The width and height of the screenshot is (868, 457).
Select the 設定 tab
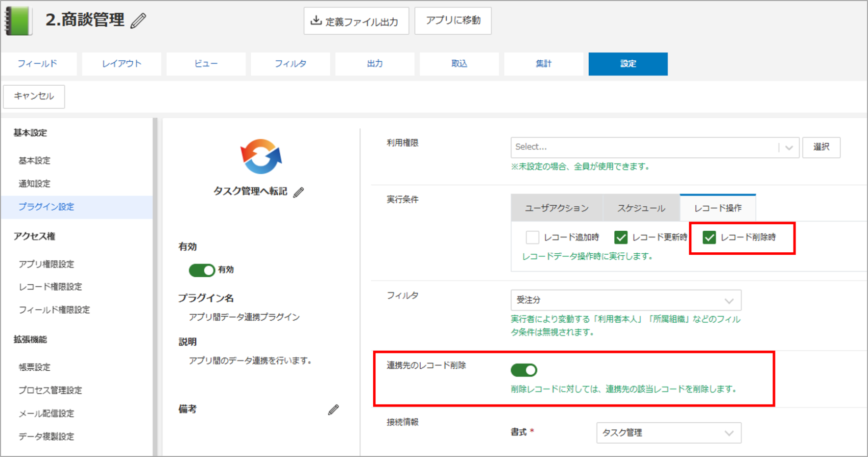pos(628,64)
